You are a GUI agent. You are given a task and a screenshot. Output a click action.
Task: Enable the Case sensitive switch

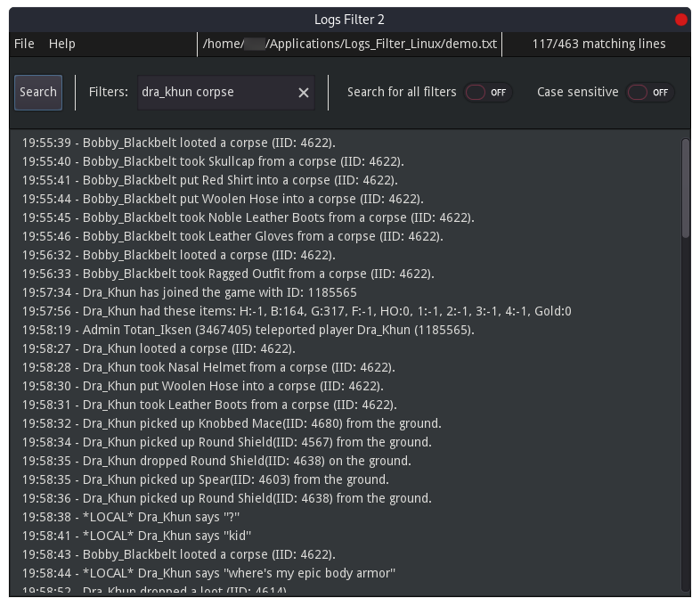(x=649, y=93)
